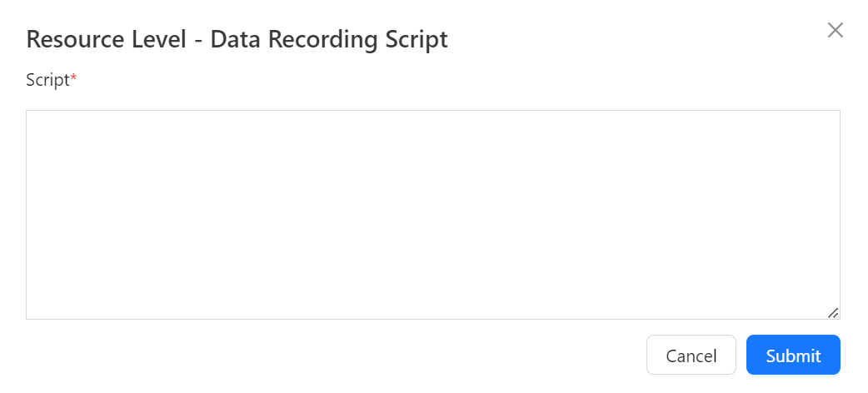This screenshot has height=393, width=868.
Task: Click the textarea resize grip icon
Action: (x=833, y=312)
